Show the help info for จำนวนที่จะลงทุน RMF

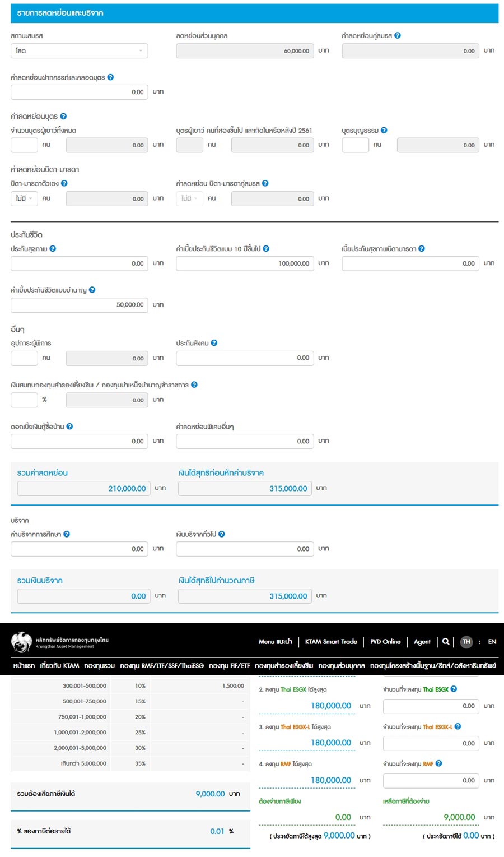438,763
